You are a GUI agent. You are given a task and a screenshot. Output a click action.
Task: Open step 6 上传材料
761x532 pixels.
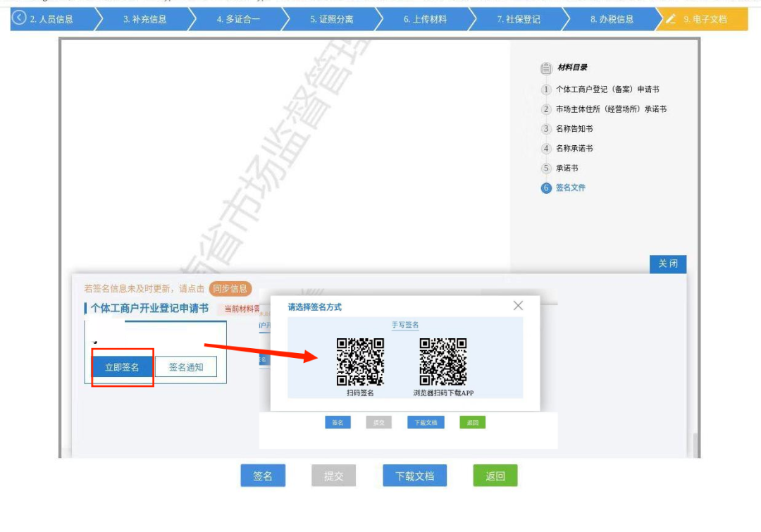[x=425, y=19]
